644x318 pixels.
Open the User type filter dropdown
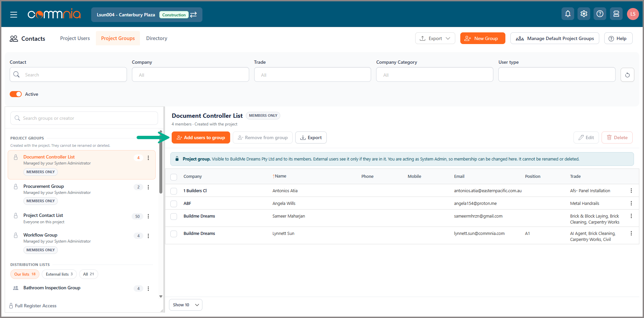[x=557, y=75]
